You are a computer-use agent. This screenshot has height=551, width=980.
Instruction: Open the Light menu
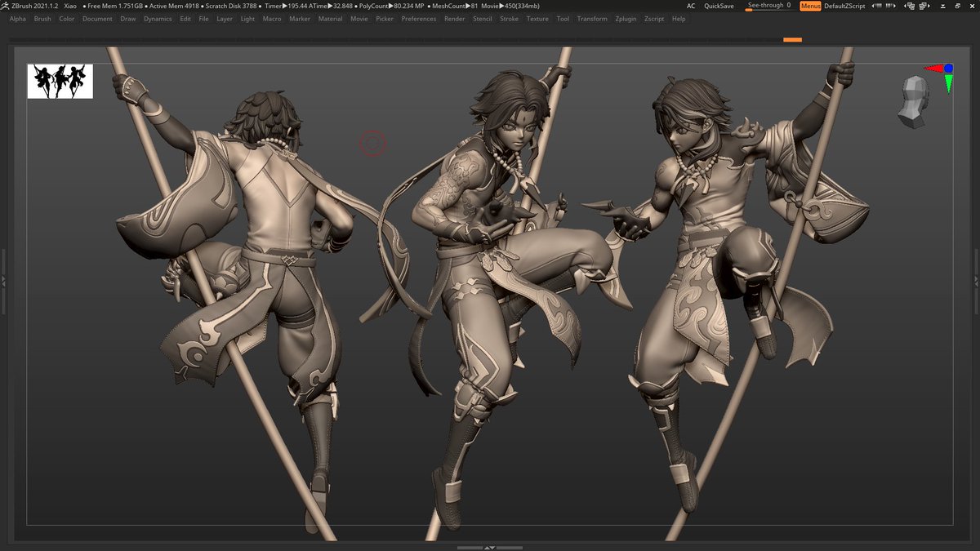click(x=247, y=19)
